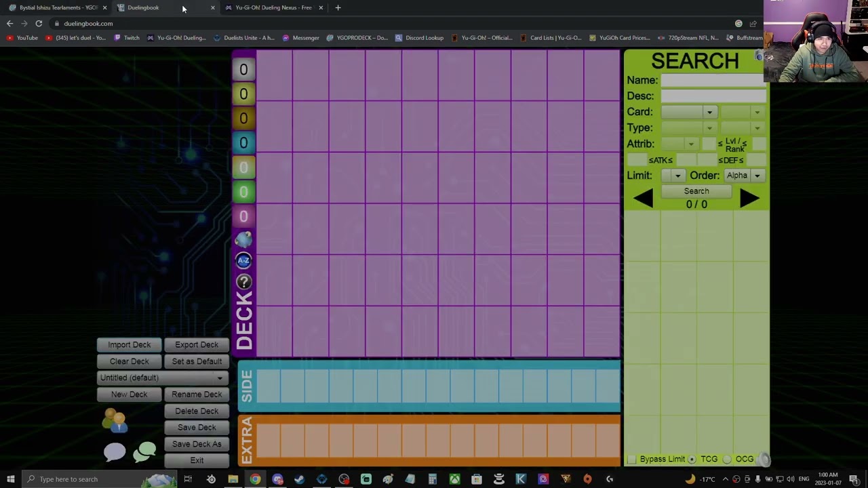Open the second Card subtype dropdown

click(743, 112)
